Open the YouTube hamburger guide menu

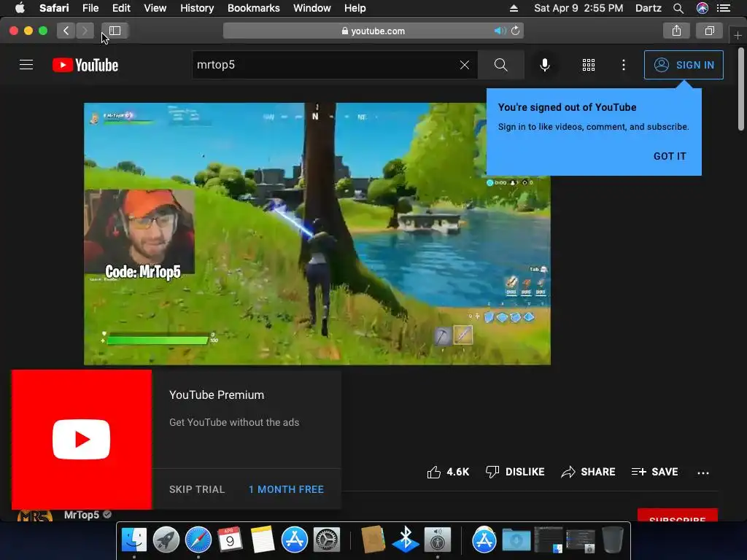(26, 65)
